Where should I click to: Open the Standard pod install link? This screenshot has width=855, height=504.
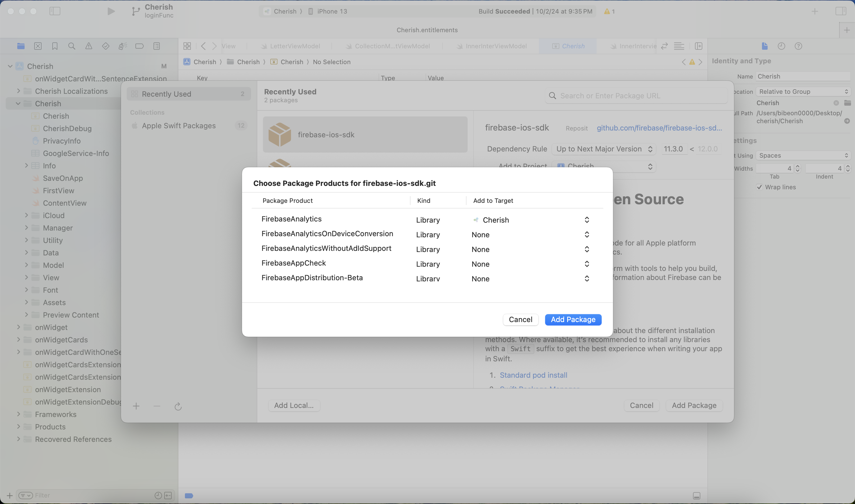(533, 375)
